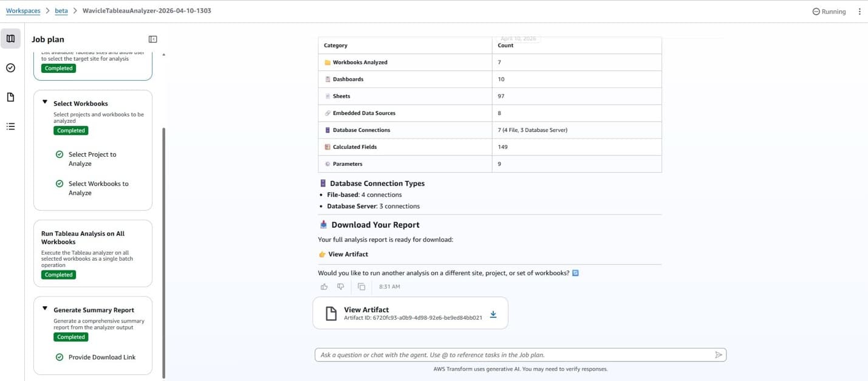Open View Artifact link in message
This screenshot has width=868, height=381.
point(348,255)
